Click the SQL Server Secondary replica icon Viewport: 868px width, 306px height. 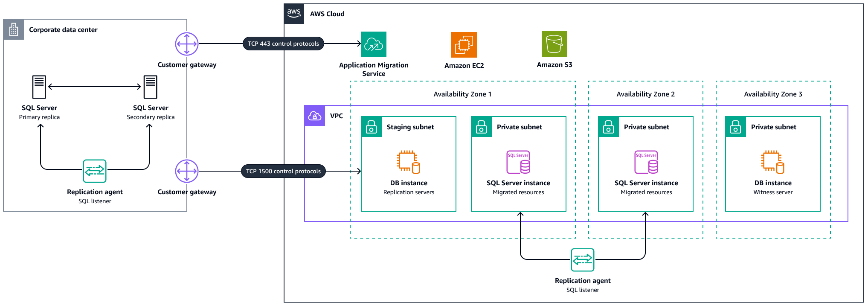click(x=150, y=87)
